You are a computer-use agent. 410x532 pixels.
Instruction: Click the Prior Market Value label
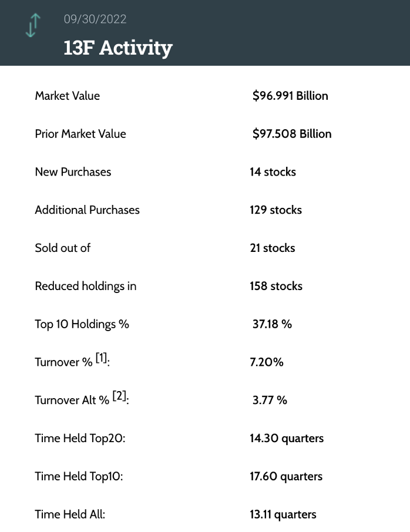pos(80,134)
